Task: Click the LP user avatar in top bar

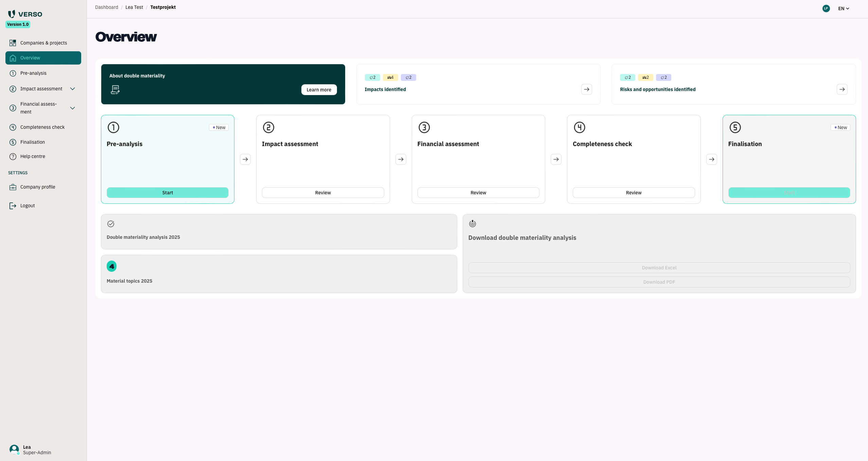Action: point(826,8)
